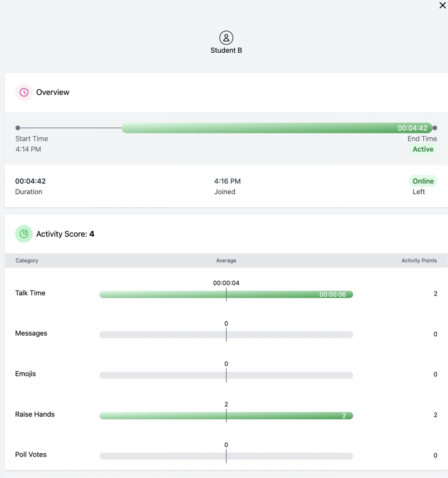Click the session timeline end point dot
Image resolution: width=448 pixels, height=478 pixels.
[x=435, y=128]
